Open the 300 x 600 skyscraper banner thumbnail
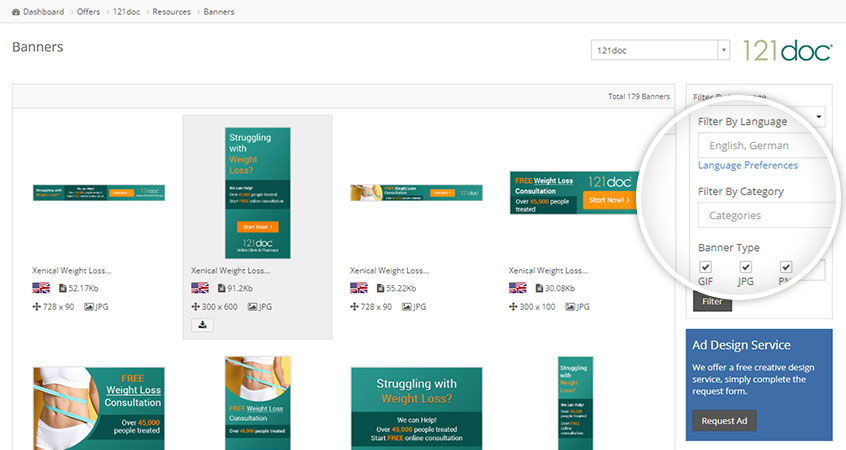This screenshot has height=450, width=846. pos(257,193)
